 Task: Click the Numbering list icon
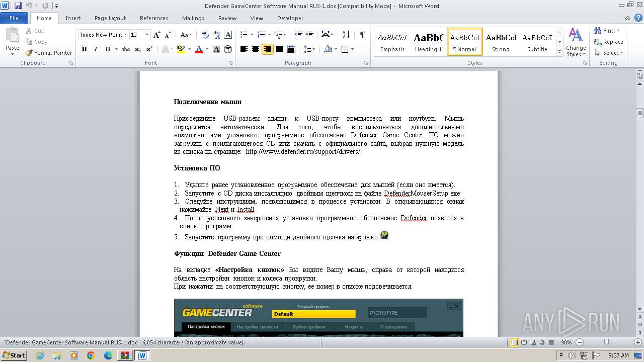tap(261, 35)
